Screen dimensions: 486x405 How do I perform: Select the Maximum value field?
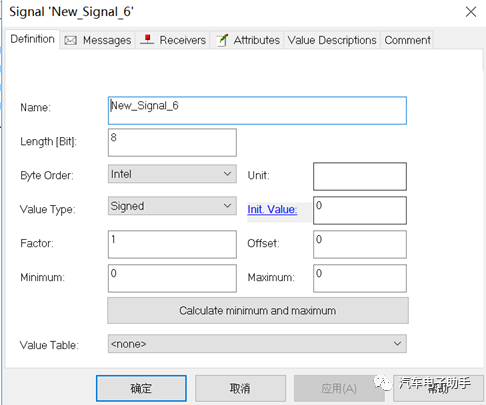coord(360,278)
